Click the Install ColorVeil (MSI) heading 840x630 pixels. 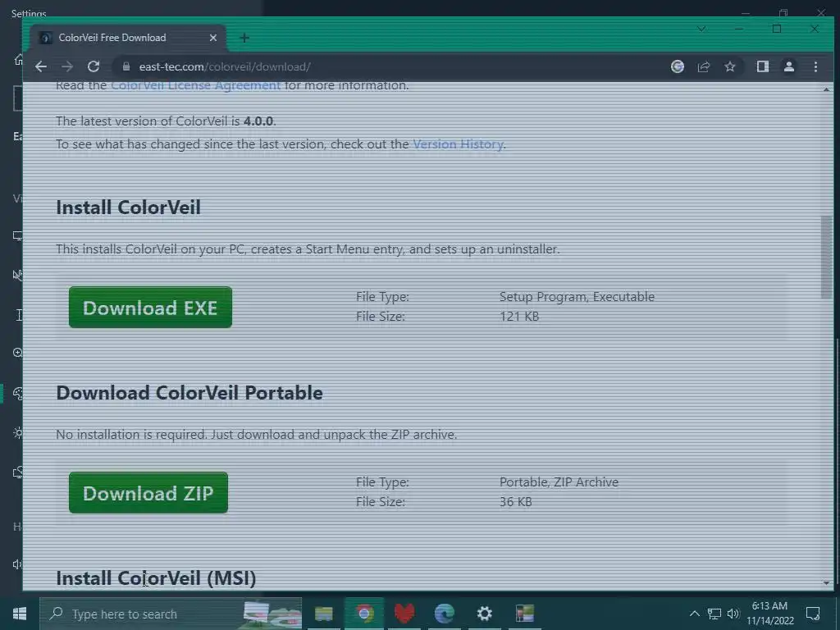click(x=156, y=578)
